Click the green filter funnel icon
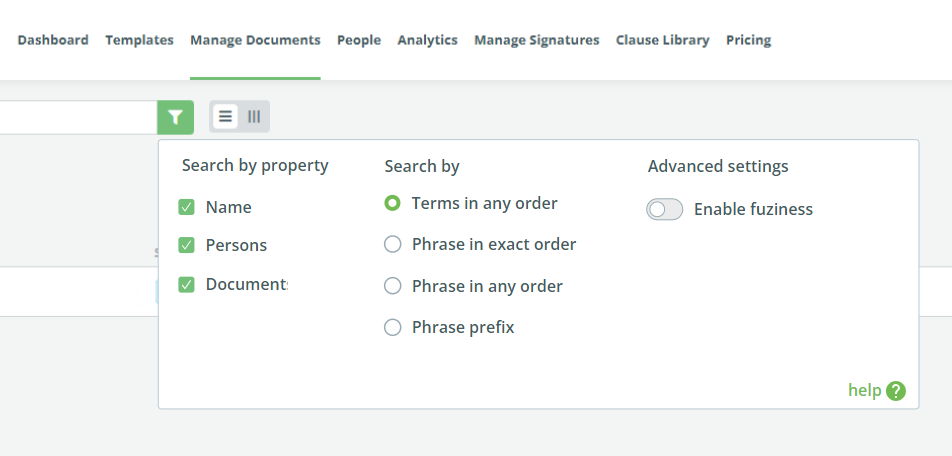Image resolution: width=952 pixels, height=456 pixels. [175, 117]
